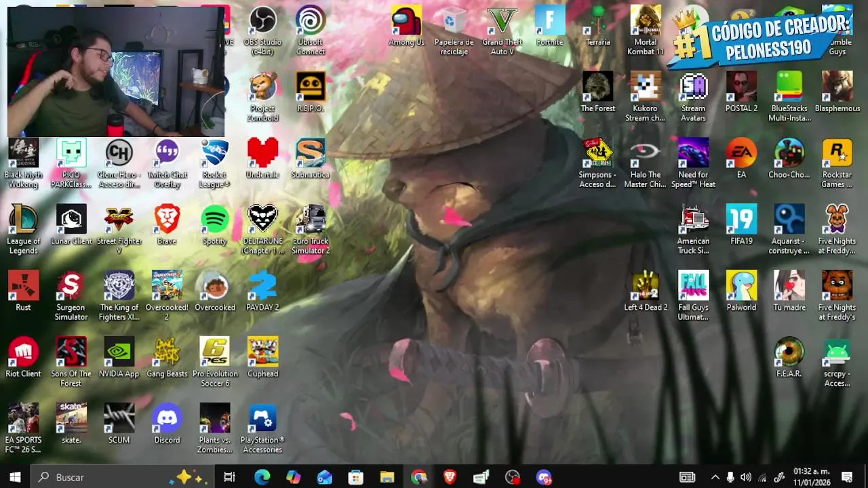This screenshot has width=868, height=488.
Task: Select Fall Guys Ultimate icon
Action: [x=694, y=296]
